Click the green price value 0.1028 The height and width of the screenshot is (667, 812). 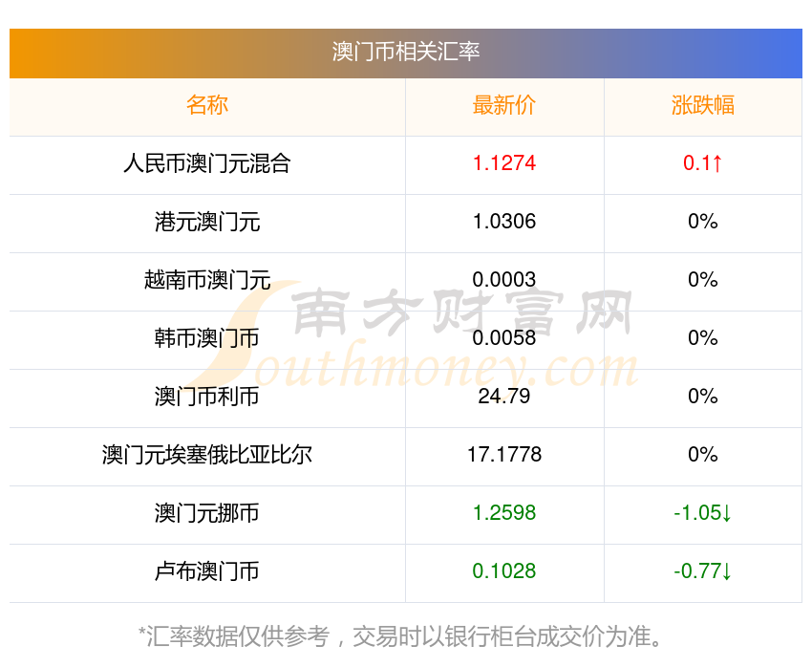pos(503,571)
